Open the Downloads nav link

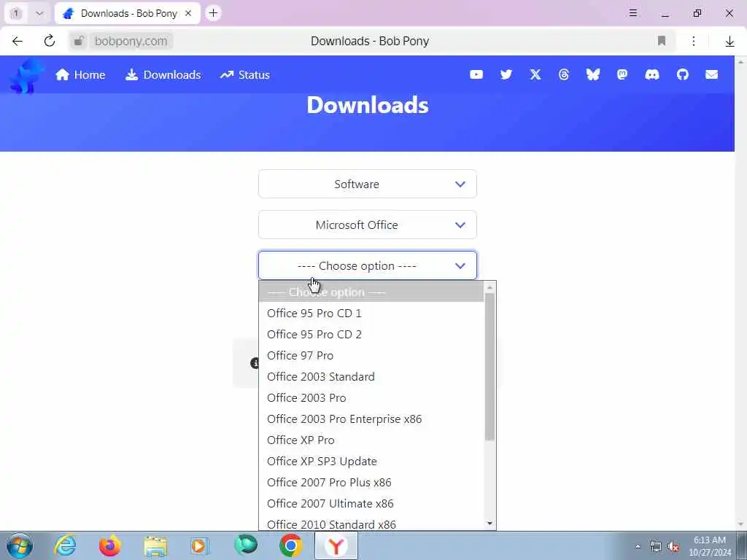(x=163, y=75)
